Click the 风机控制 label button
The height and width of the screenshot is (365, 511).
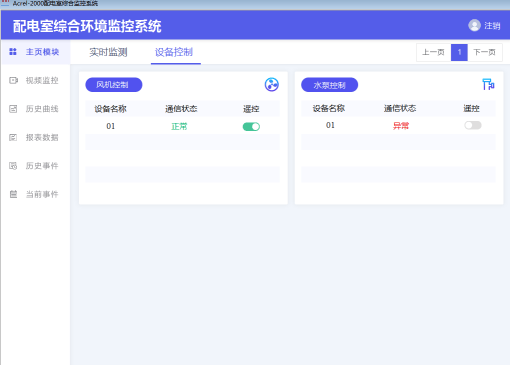coord(114,85)
